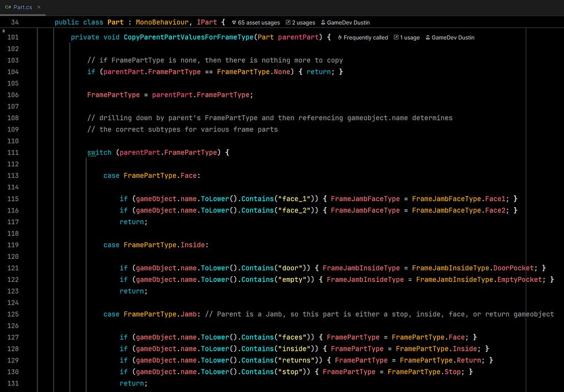The height and width of the screenshot is (392, 564).
Task: Click the C# file icon on Part.cs tab
Action: 8,7
